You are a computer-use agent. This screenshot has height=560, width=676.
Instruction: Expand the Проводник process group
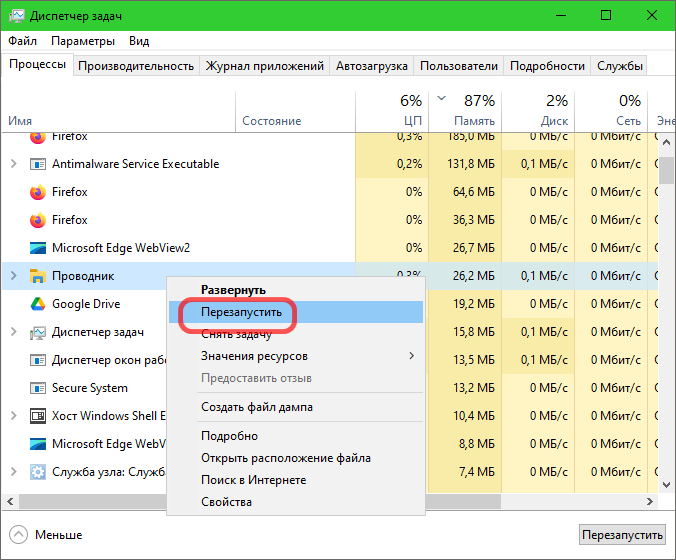(13, 276)
